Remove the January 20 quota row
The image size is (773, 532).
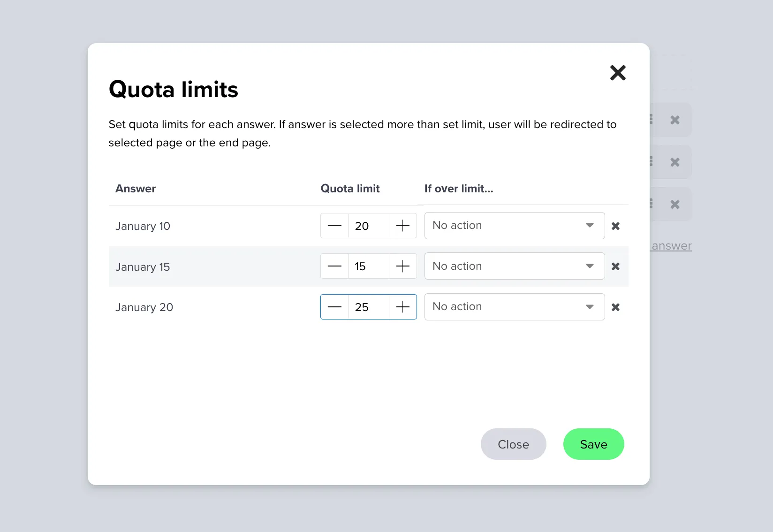[x=616, y=307]
